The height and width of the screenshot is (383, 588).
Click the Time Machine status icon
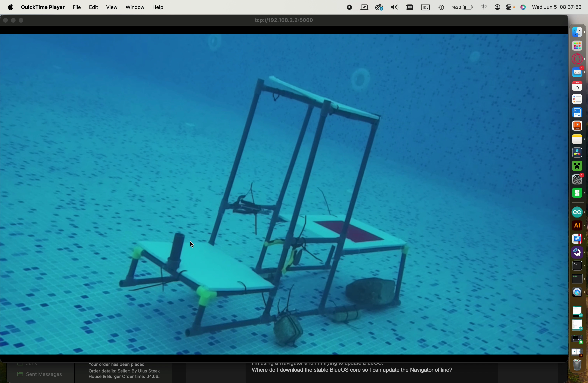(x=441, y=8)
